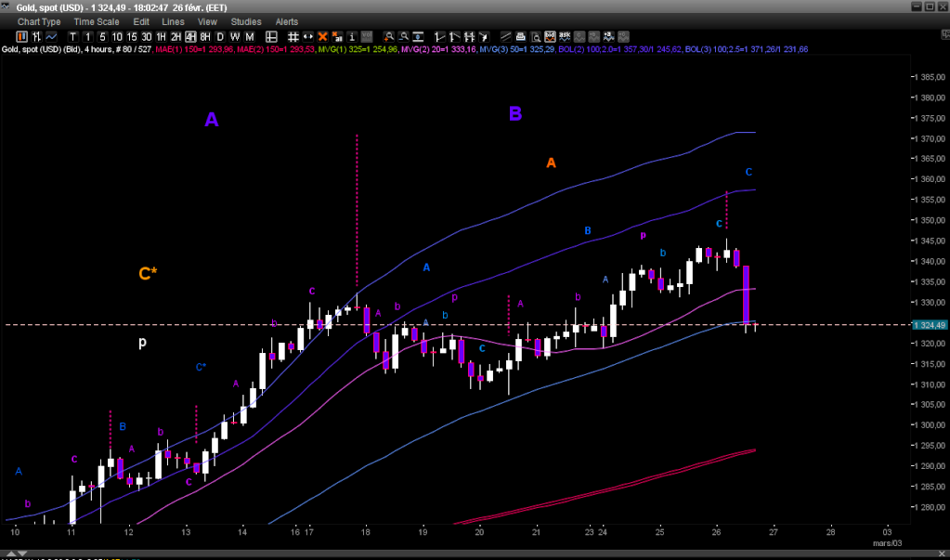Image resolution: width=950 pixels, height=560 pixels.
Task: Click the current price tag 1 324,49 on axis
Action: point(930,325)
